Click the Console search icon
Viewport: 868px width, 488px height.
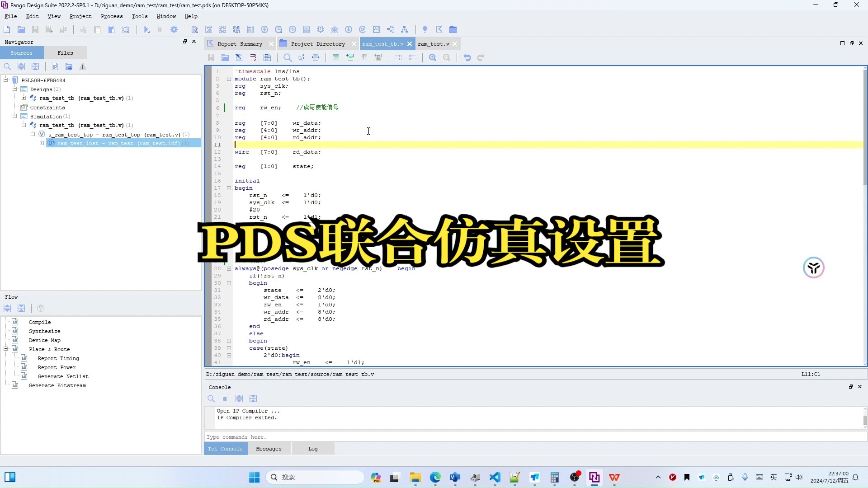tap(211, 398)
